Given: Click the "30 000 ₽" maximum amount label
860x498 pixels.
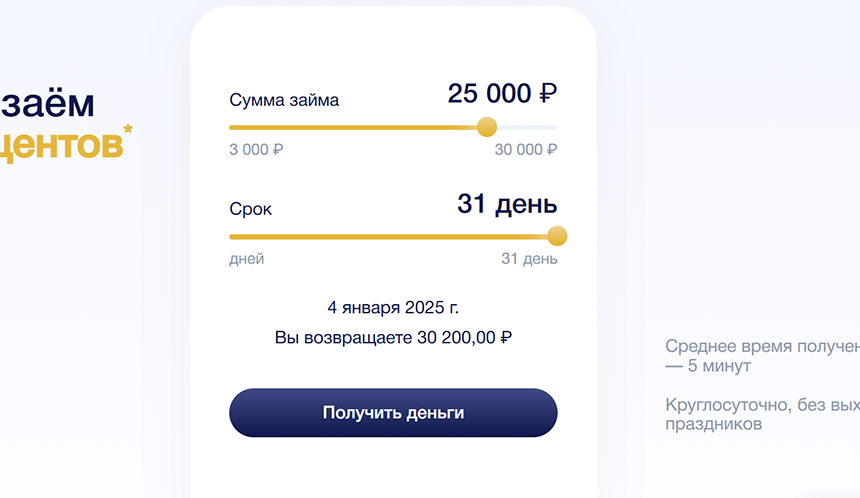Looking at the screenshot, I should pos(526,150).
